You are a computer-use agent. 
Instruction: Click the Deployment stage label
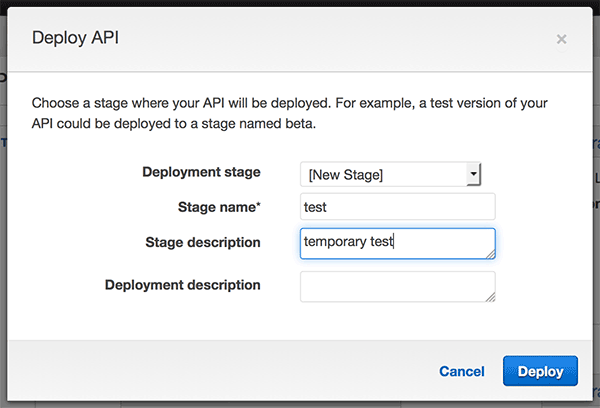pos(201,172)
